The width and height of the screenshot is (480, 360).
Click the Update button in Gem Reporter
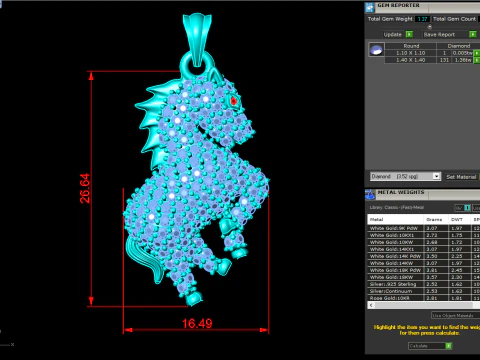point(398,34)
